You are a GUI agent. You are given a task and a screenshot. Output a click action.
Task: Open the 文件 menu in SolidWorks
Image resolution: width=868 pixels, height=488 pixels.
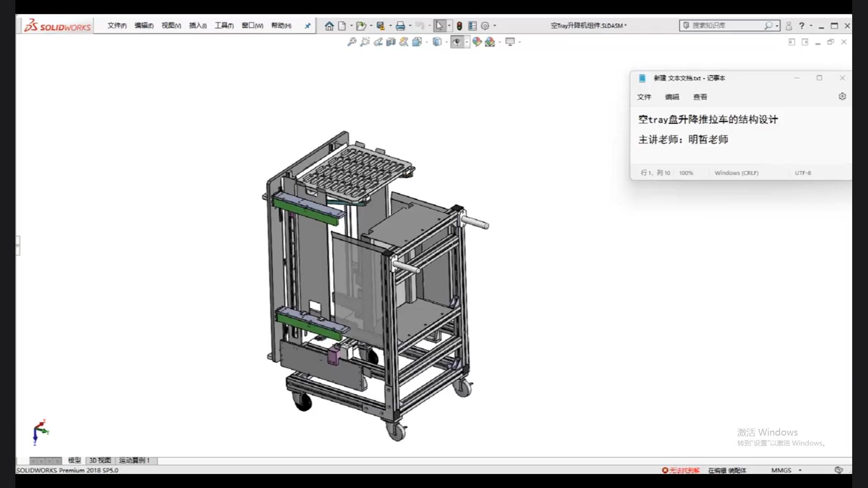(117, 26)
